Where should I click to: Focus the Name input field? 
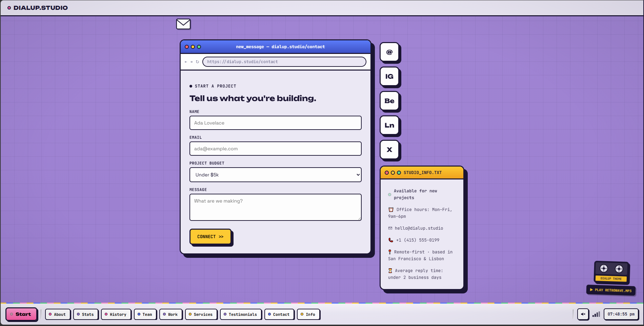pyautogui.click(x=276, y=123)
